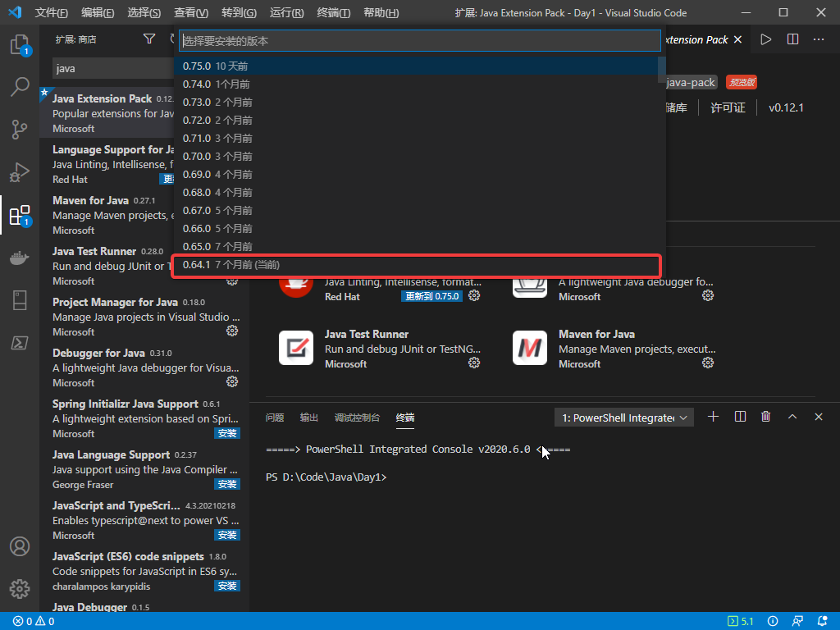840x630 pixels.
Task: Open the 转到(G) menu
Action: [239, 12]
